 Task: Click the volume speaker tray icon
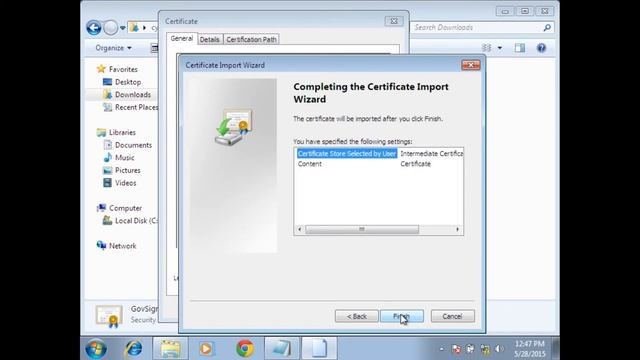(x=499, y=349)
